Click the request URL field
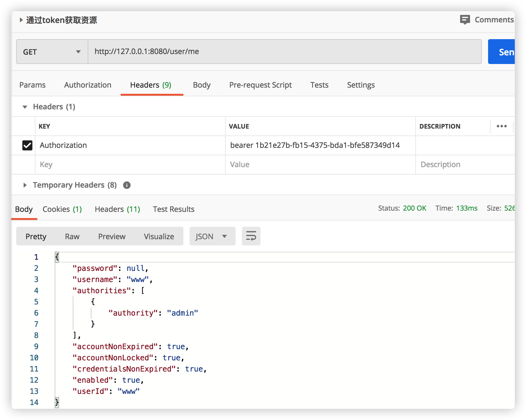The height and width of the screenshot is (420, 526). (284, 52)
